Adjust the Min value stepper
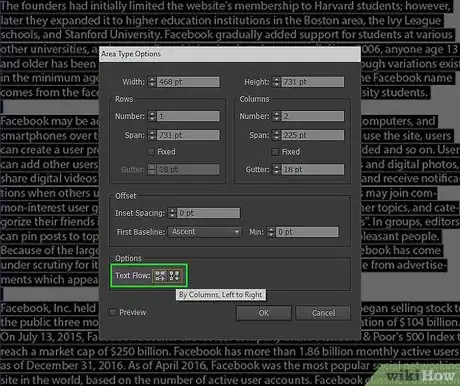This screenshot has width=460, height=386. point(271,232)
